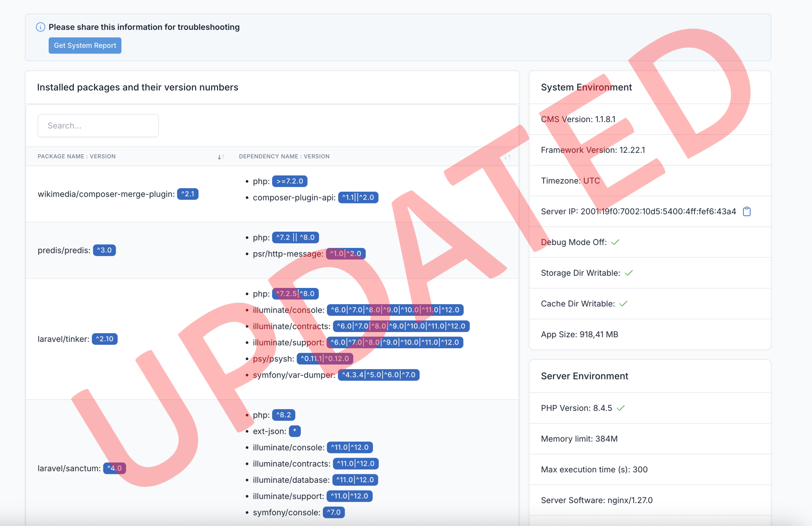Select the Timezone: UTC row

[650, 181]
